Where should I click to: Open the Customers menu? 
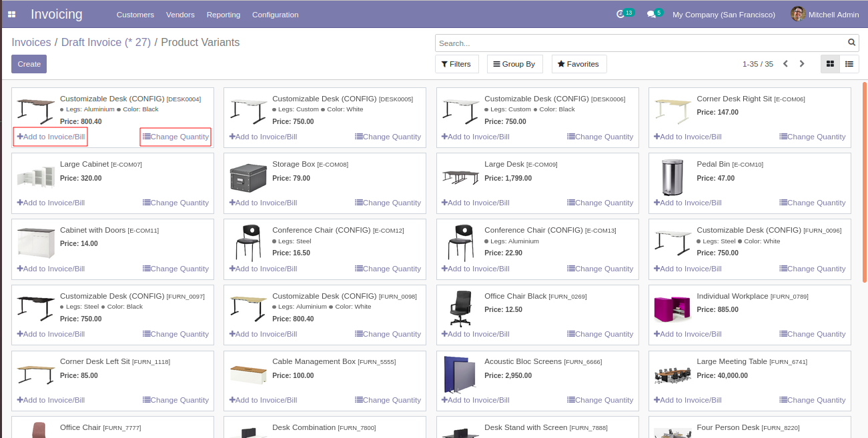[135, 15]
